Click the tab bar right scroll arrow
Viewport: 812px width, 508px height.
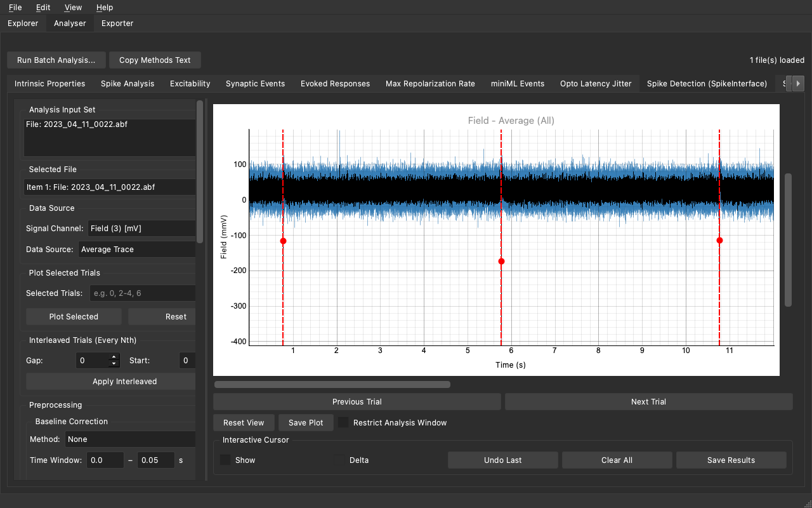click(798, 84)
